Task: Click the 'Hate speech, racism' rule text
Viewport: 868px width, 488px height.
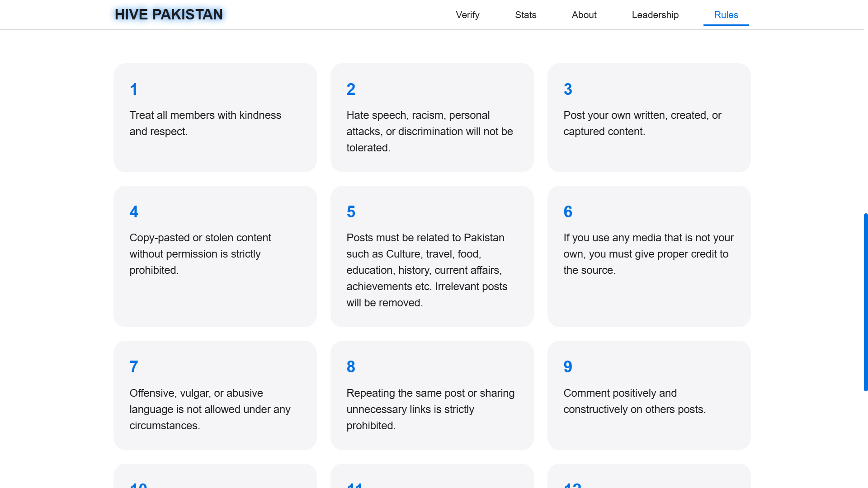Action: coord(429,131)
